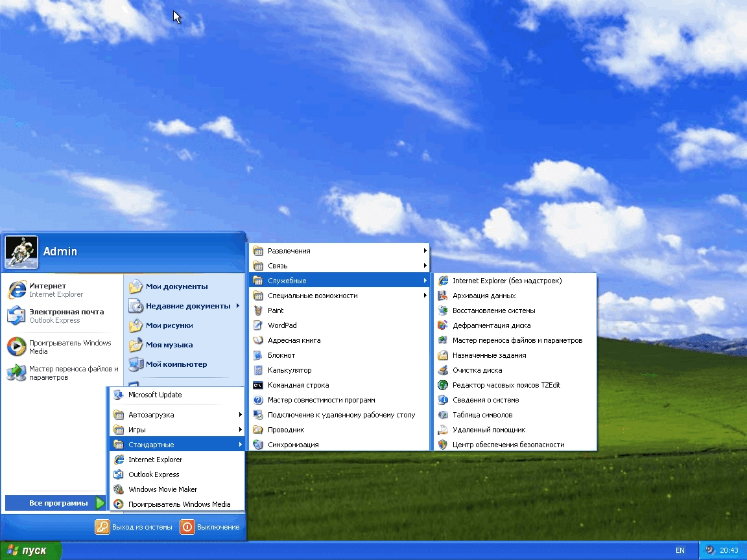Expand the Связь submenu
The image size is (747, 560).
338,266
